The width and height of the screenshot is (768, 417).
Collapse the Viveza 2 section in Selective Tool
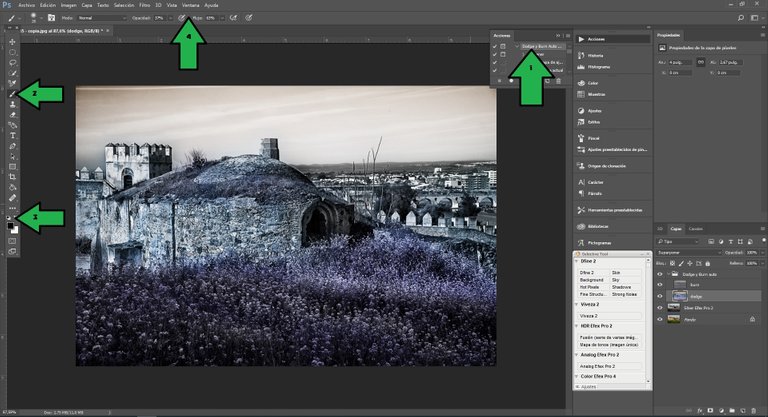click(576, 304)
